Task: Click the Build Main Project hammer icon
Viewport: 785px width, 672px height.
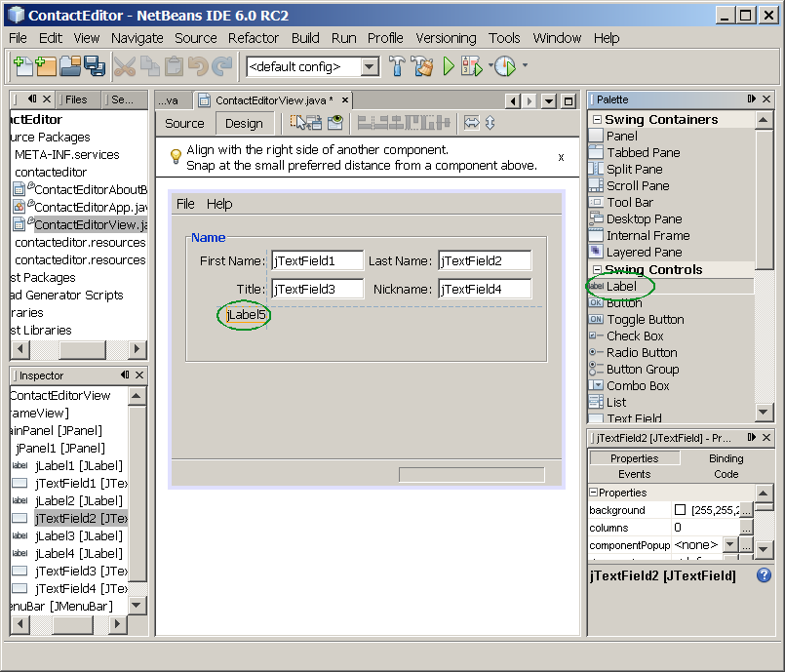Action: [398, 66]
